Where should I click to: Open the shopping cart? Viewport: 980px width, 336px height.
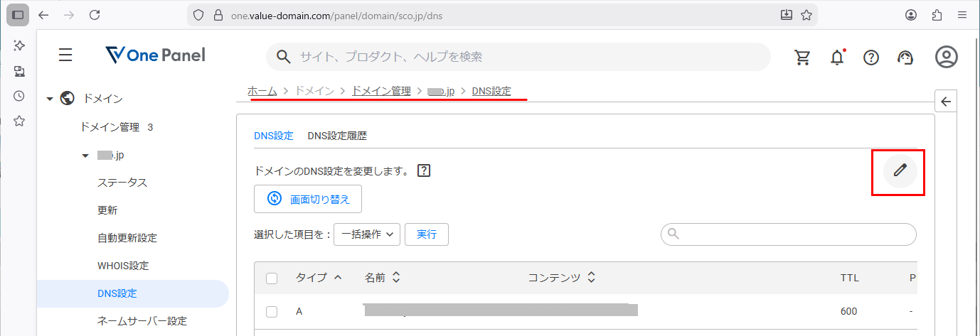coord(802,58)
